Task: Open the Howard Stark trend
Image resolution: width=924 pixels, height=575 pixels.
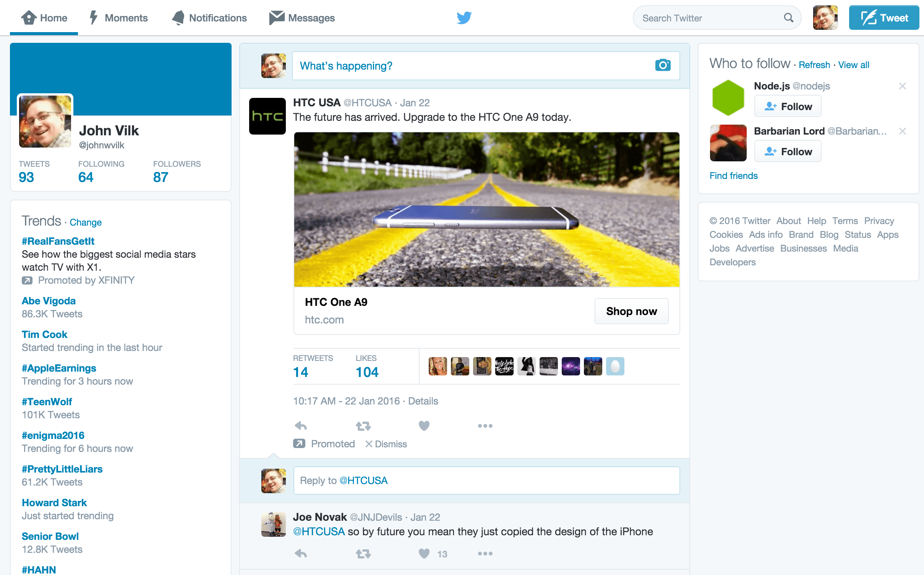Action: 54,503
